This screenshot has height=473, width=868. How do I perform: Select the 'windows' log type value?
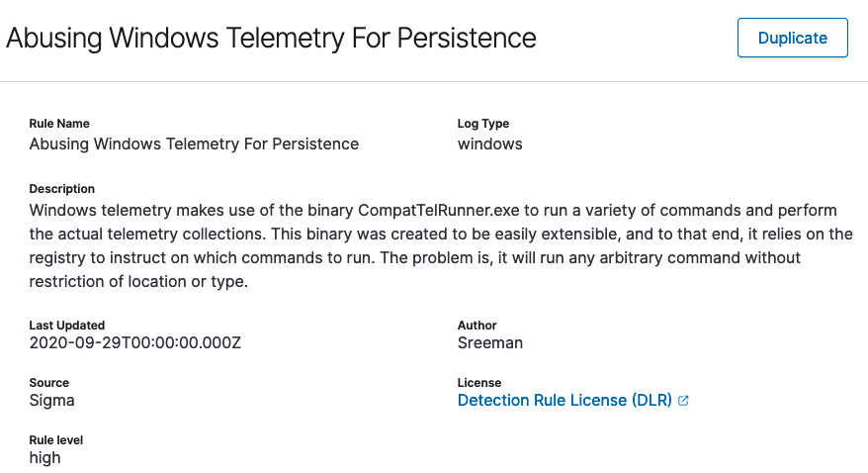click(x=489, y=144)
